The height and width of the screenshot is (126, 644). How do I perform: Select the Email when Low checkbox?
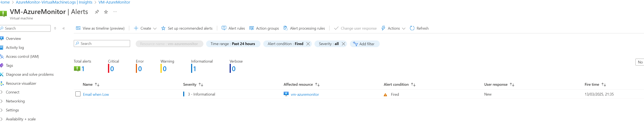tap(78, 94)
